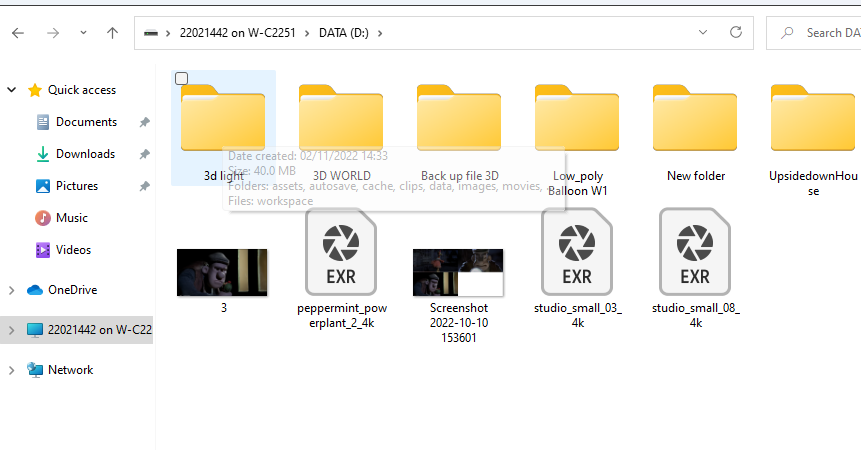Select the 3D WORLD folder icon

pyautogui.click(x=341, y=117)
